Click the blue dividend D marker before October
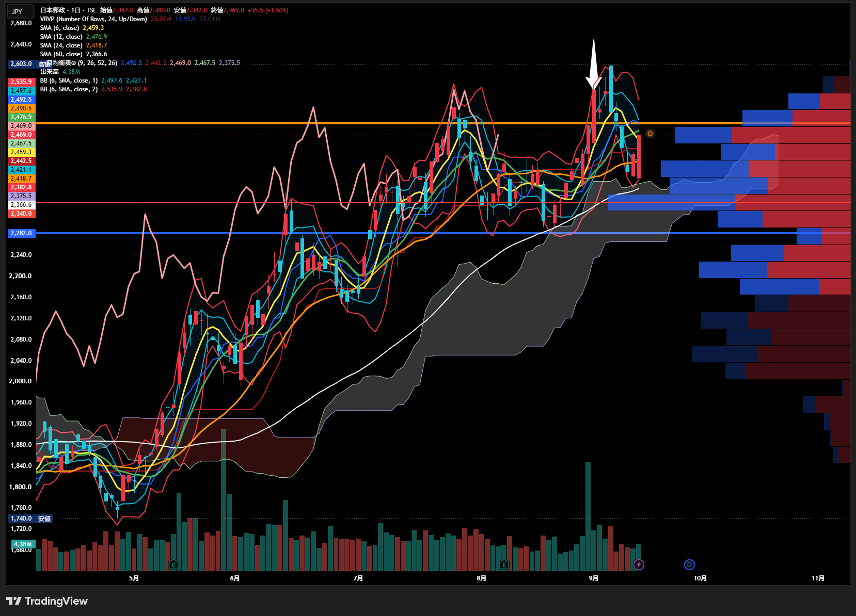This screenshot has height=616, width=856. [689, 564]
